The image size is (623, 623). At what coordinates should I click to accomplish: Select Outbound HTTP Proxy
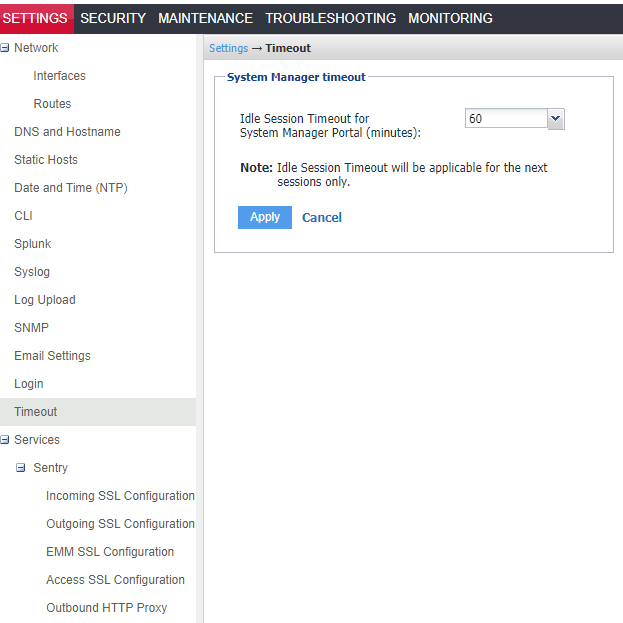click(x=106, y=608)
